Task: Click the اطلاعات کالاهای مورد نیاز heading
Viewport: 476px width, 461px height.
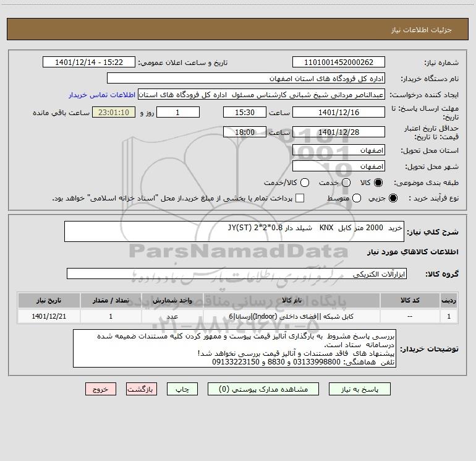Action: [x=413, y=252]
